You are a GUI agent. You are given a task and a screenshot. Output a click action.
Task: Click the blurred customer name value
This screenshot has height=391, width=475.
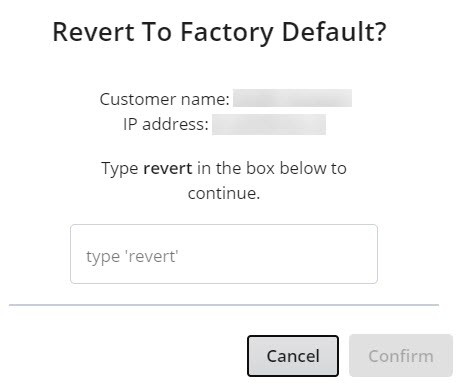pyautogui.click(x=292, y=98)
